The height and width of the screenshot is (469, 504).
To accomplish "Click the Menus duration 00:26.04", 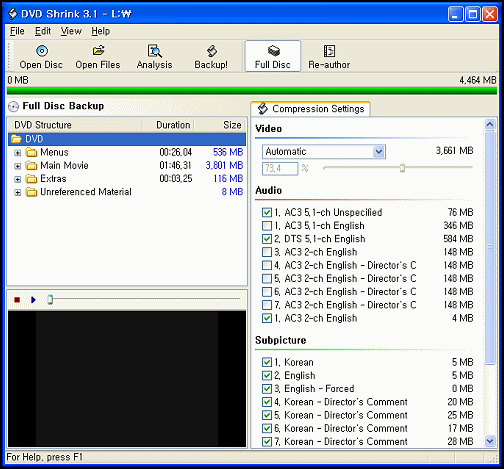I will [176, 153].
